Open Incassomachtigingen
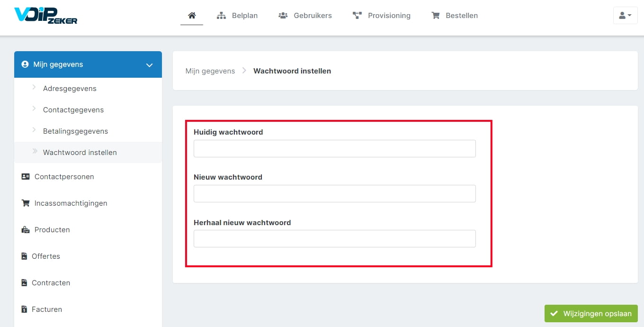Image resolution: width=644 pixels, height=327 pixels. tap(71, 203)
